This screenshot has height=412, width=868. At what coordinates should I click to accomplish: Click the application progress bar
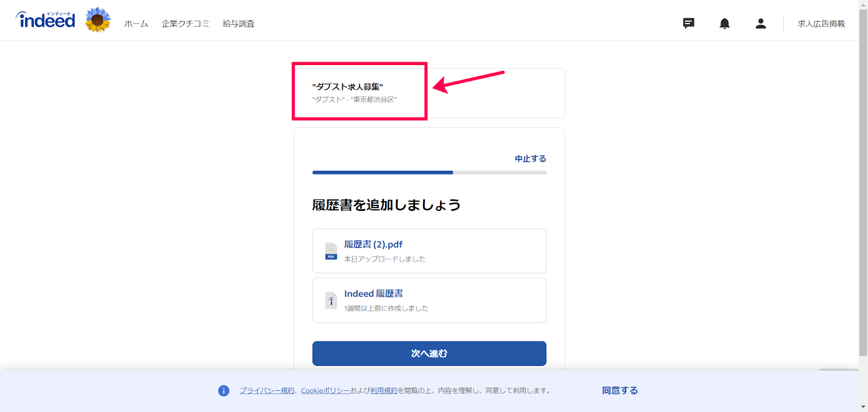[x=429, y=172]
